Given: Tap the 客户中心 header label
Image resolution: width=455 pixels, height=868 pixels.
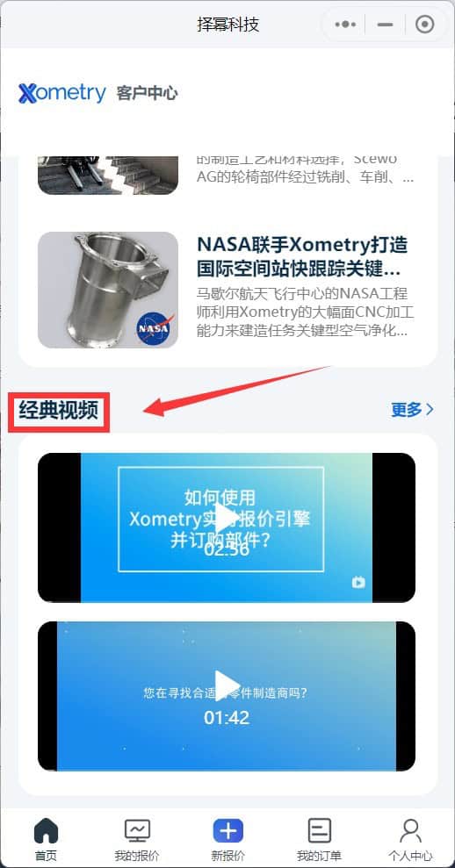Looking at the screenshot, I should tap(147, 94).
